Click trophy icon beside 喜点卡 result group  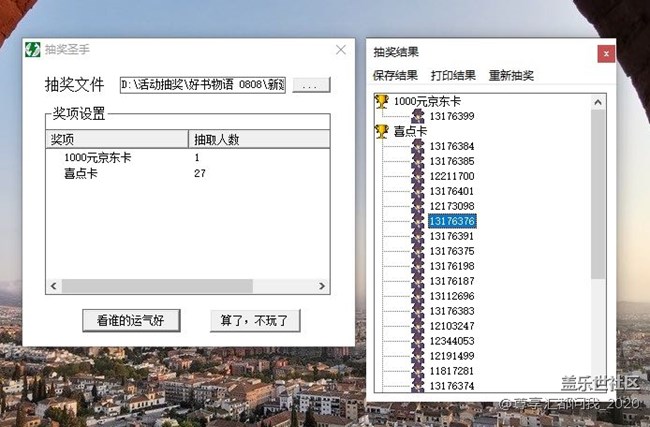coord(381,131)
